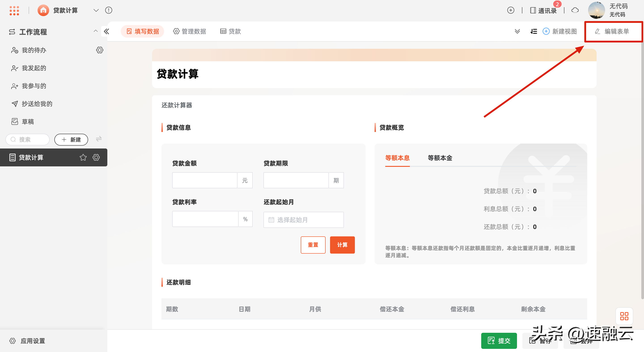This screenshot has width=644, height=352.
Task: Expand the app name dropdown arrow
Action: 96,10
